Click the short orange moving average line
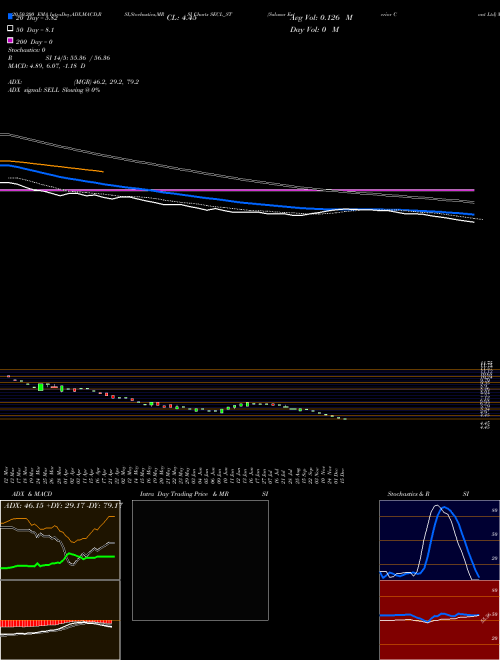The image size is (500, 660). [x=51, y=166]
